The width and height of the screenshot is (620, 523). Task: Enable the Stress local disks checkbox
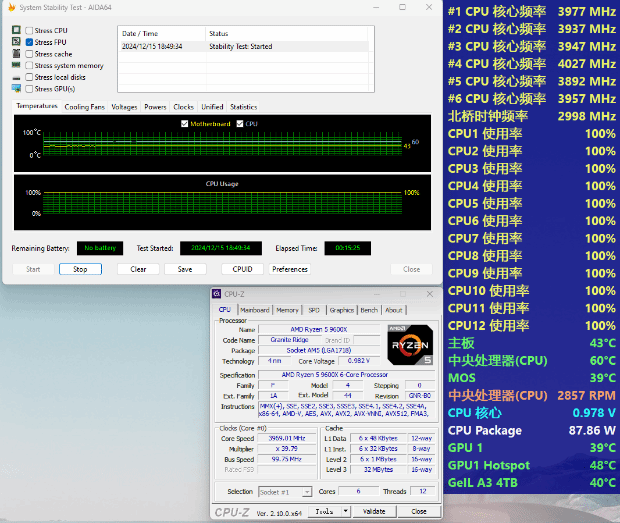click(x=29, y=77)
